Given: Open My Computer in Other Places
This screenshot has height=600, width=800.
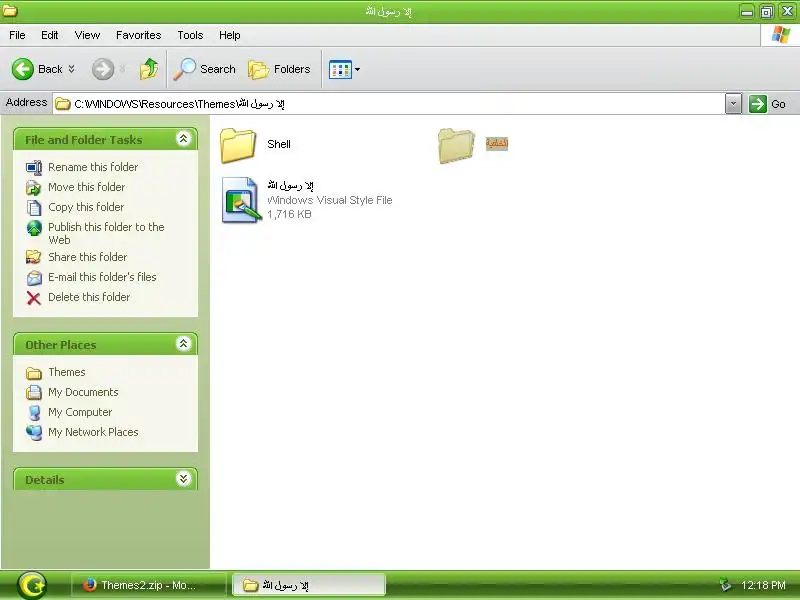Looking at the screenshot, I should (80, 412).
